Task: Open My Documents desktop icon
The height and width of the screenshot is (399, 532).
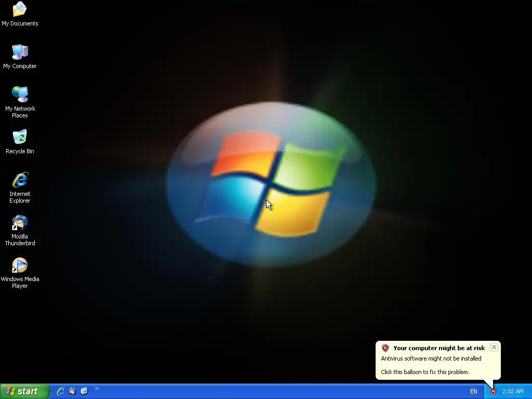Action: 20,14
